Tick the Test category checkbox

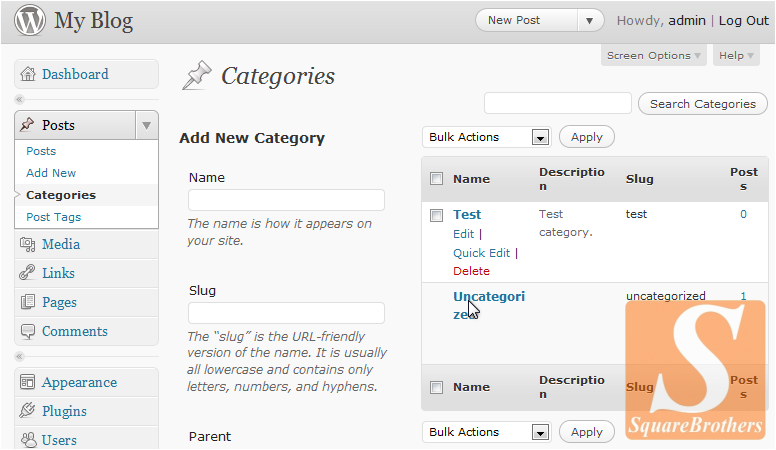click(436, 215)
